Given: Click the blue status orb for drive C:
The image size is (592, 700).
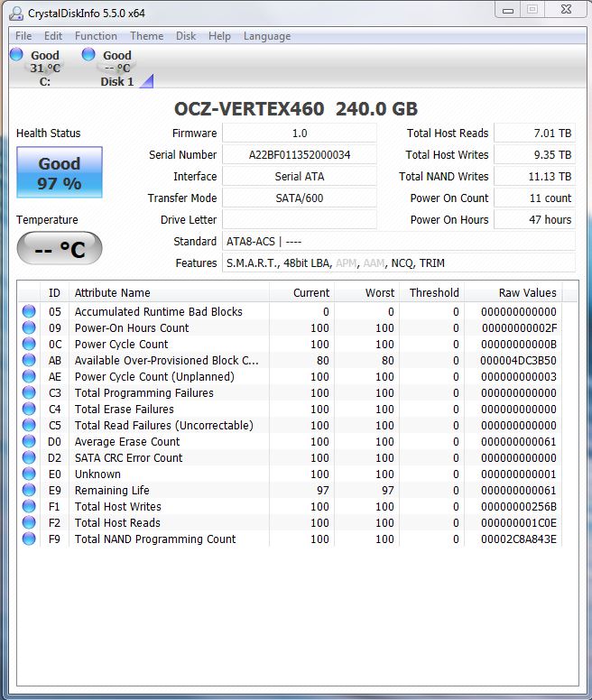Looking at the screenshot, I should (x=16, y=55).
